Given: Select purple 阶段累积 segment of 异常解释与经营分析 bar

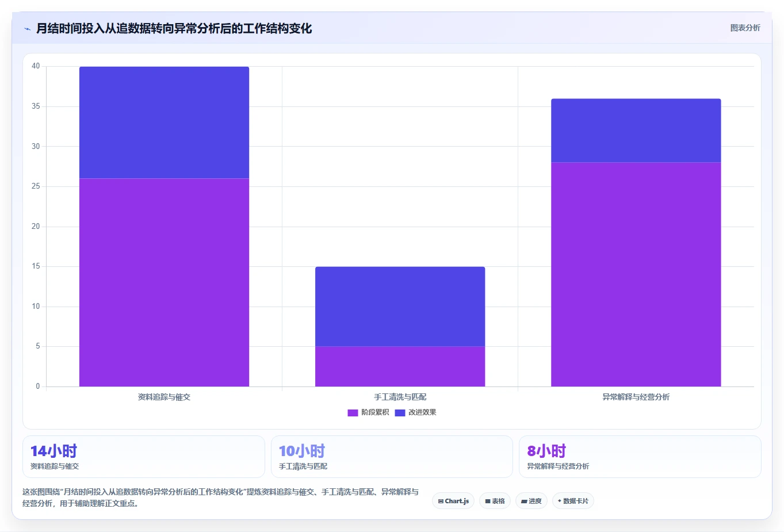Looking at the screenshot, I should coord(636,274).
